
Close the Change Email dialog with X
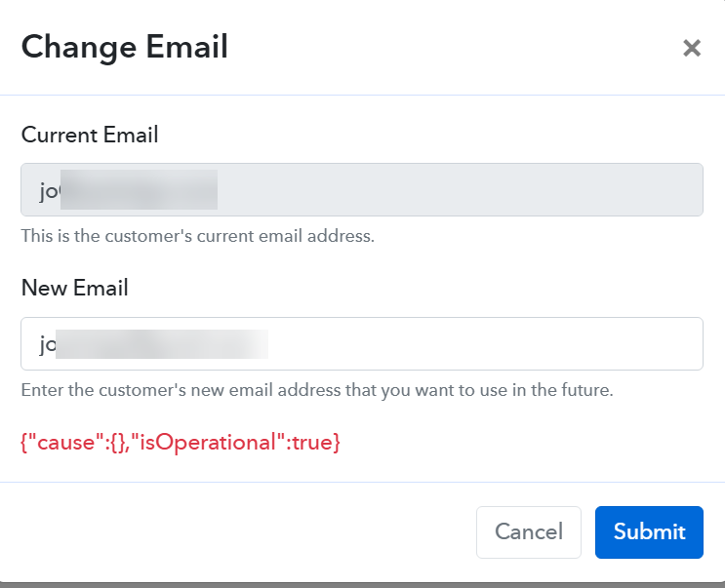[692, 48]
